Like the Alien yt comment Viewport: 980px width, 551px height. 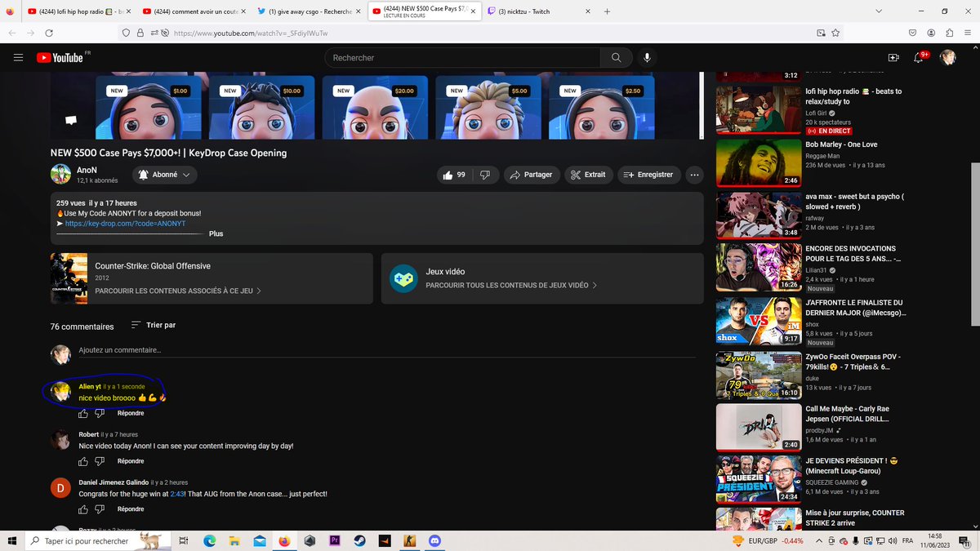click(x=83, y=413)
